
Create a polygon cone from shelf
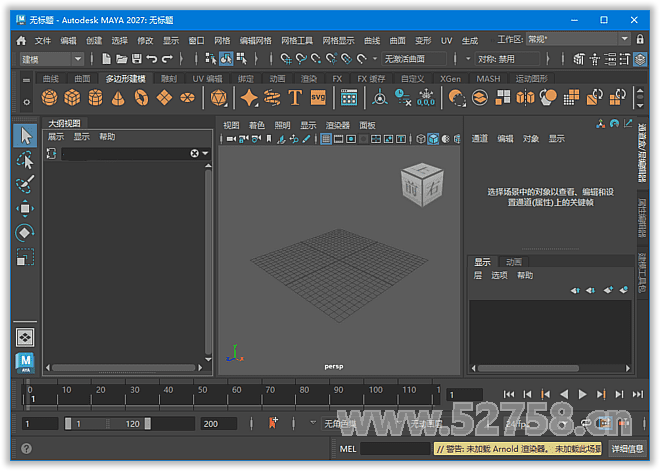point(118,98)
